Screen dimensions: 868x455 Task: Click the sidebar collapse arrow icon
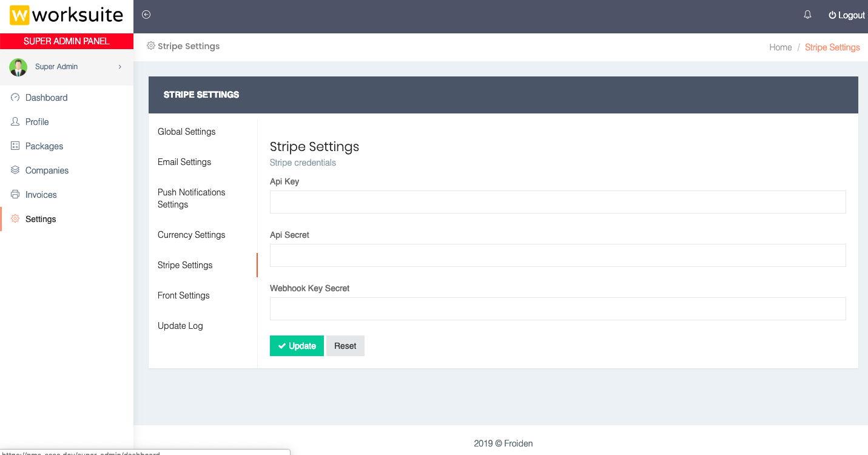click(x=146, y=15)
